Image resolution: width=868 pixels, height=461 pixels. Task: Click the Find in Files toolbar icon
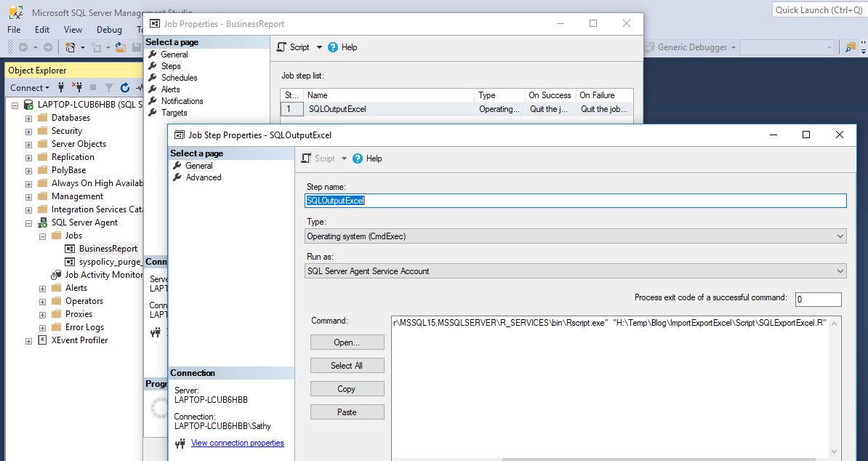point(851,47)
